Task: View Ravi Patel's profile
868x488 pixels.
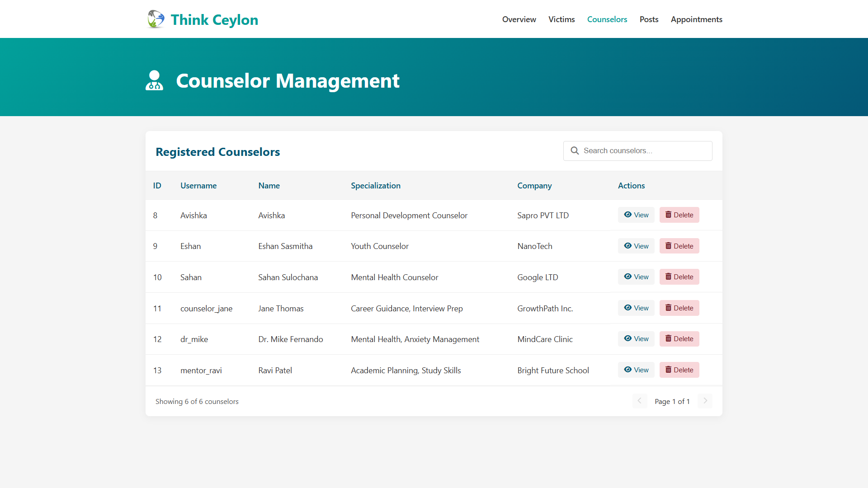Action: pos(636,370)
